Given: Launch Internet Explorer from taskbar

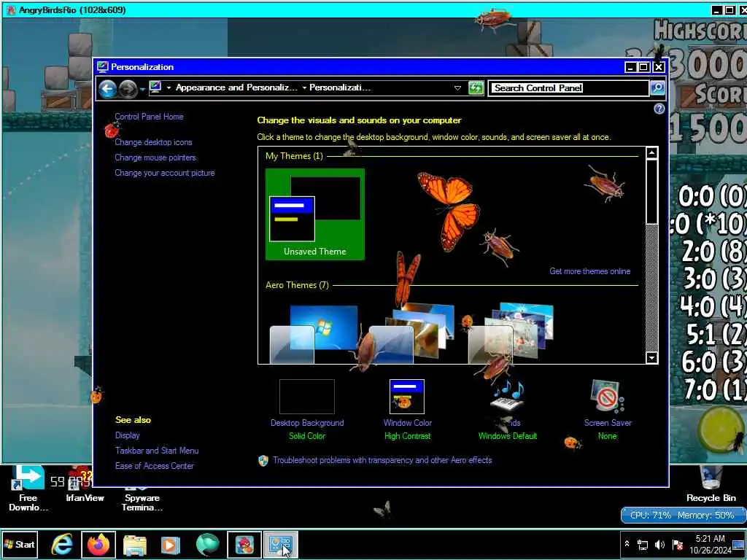Looking at the screenshot, I should click(63, 544).
